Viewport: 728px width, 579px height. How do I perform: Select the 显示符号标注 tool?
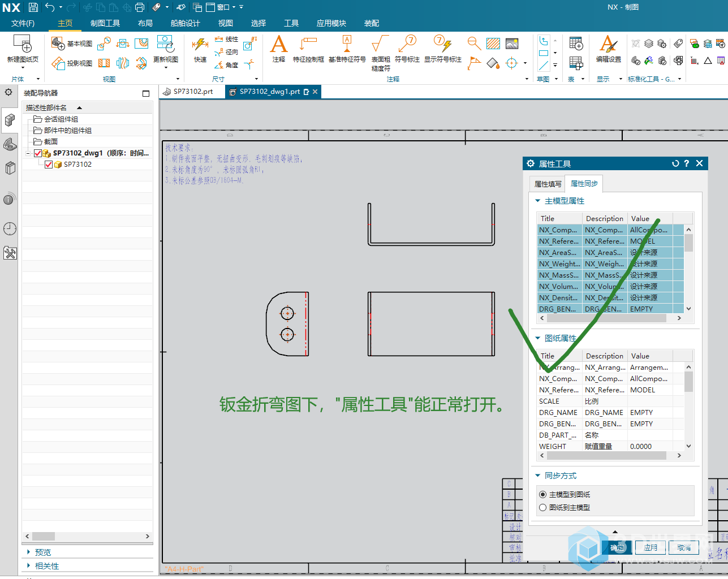point(443,49)
